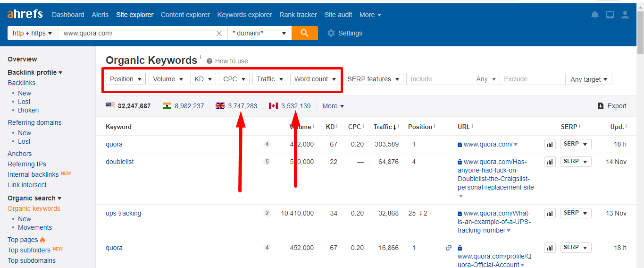This screenshot has width=644, height=268.
Task: Open the Traffic filter dropdown
Action: 270,79
